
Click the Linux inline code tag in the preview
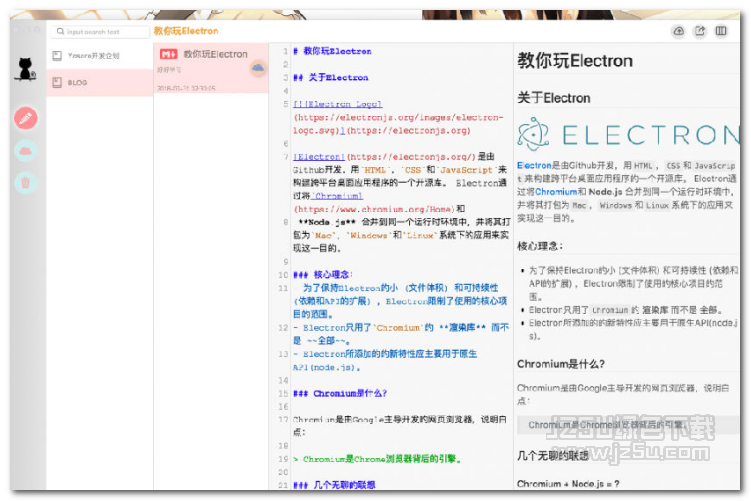pyautogui.click(x=657, y=205)
